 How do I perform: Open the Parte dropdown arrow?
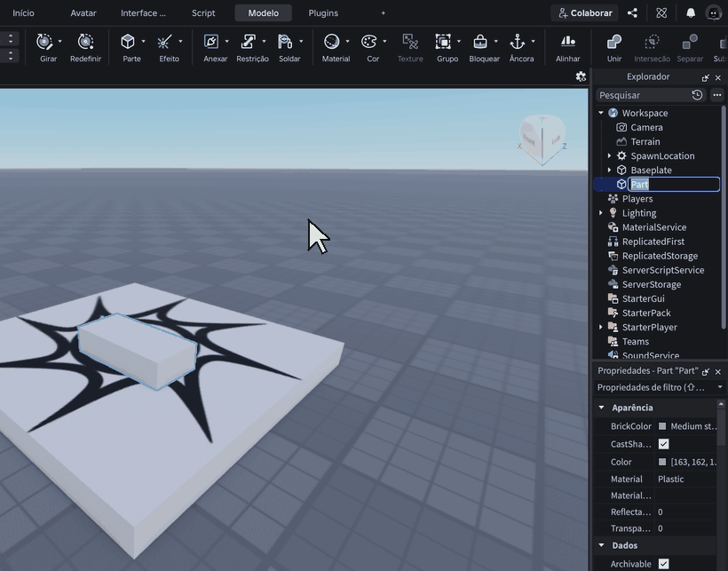coord(144,42)
